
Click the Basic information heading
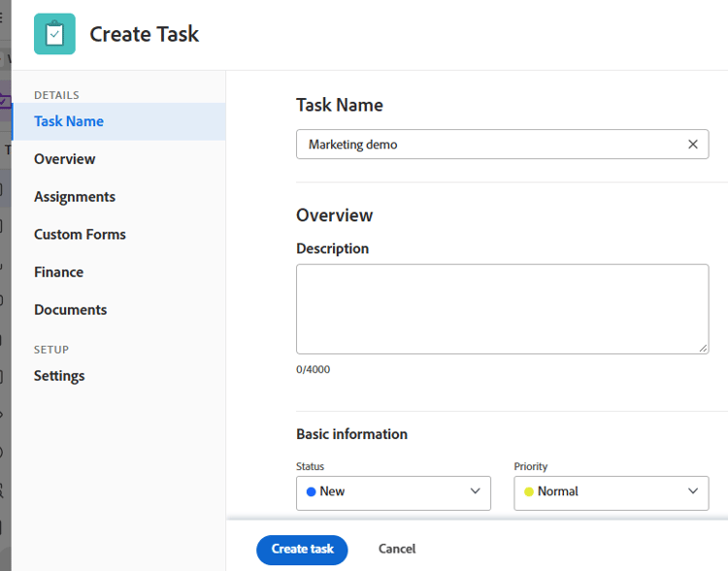tap(352, 434)
